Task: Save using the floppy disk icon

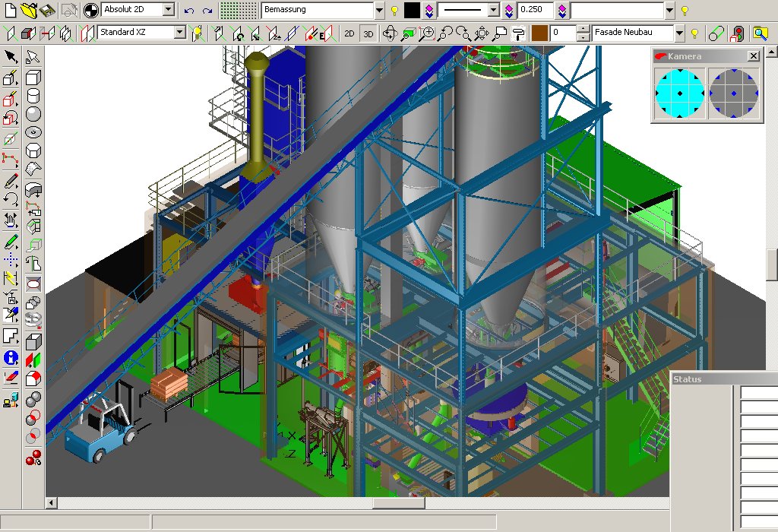Action: 47,10
